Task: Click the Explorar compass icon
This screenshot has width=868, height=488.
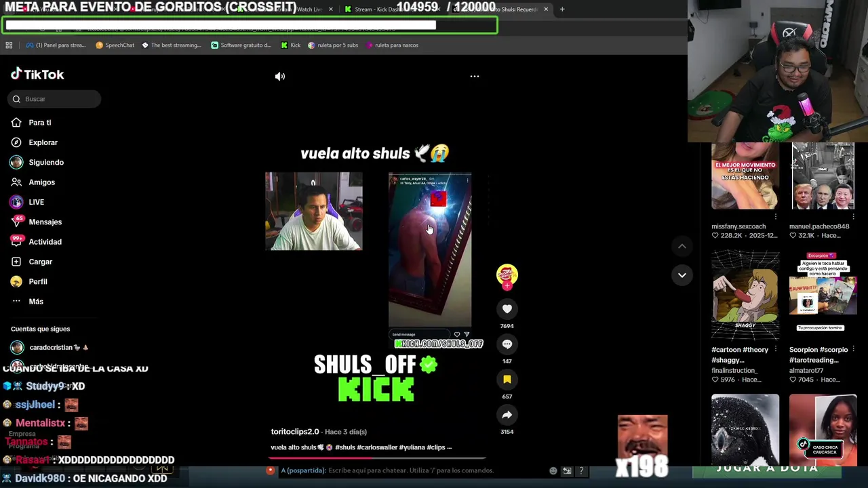Action: [x=16, y=142]
